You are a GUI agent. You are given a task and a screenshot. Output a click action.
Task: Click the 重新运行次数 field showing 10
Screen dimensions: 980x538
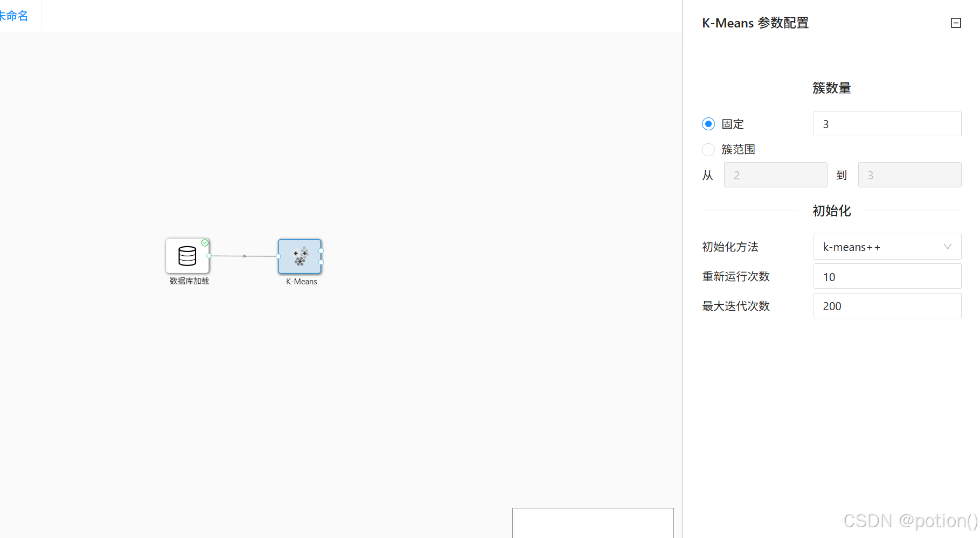tap(887, 276)
